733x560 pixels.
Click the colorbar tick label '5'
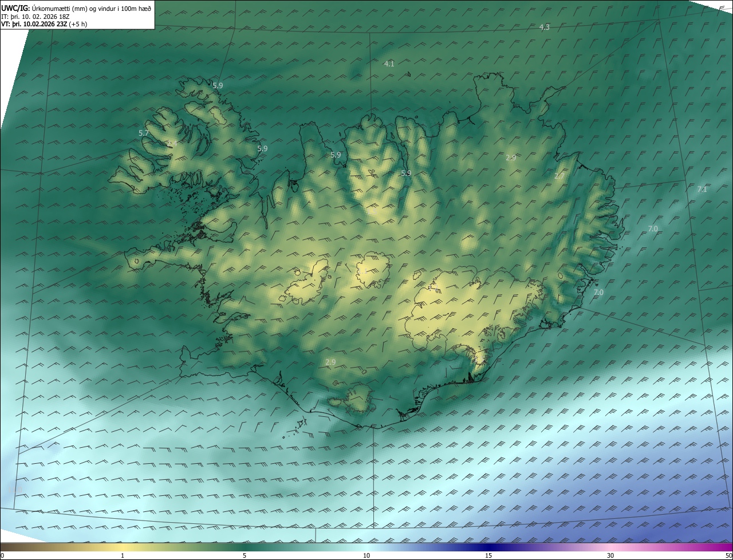(x=245, y=555)
